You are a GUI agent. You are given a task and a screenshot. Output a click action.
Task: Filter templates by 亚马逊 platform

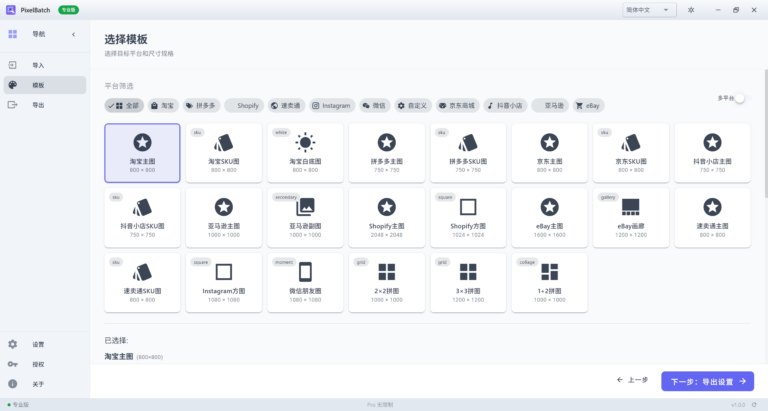(550, 105)
